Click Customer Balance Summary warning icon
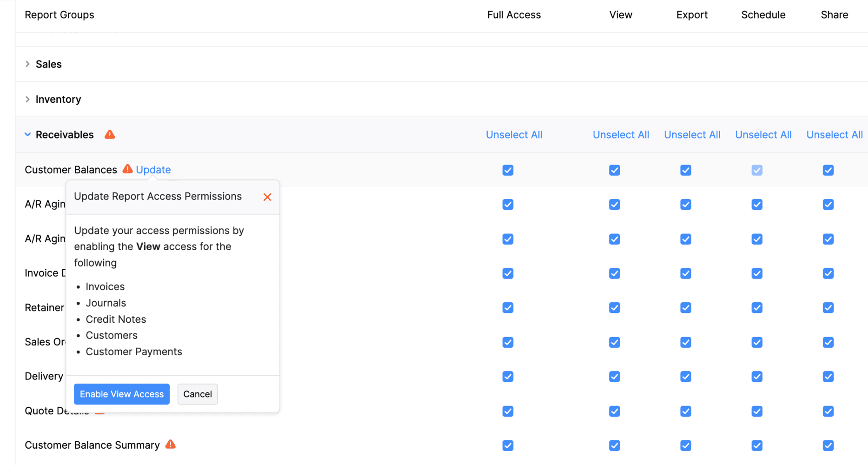The image size is (868, 465). point(171,445)
